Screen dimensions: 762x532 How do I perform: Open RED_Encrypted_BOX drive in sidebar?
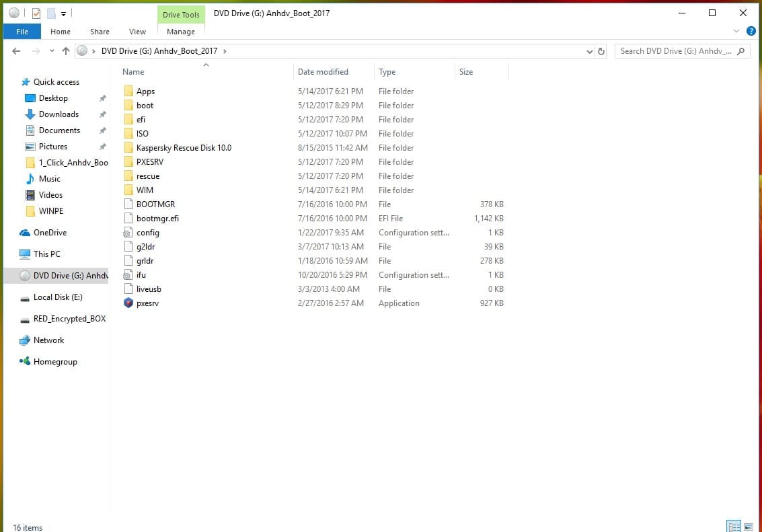[x=69, y=319]
